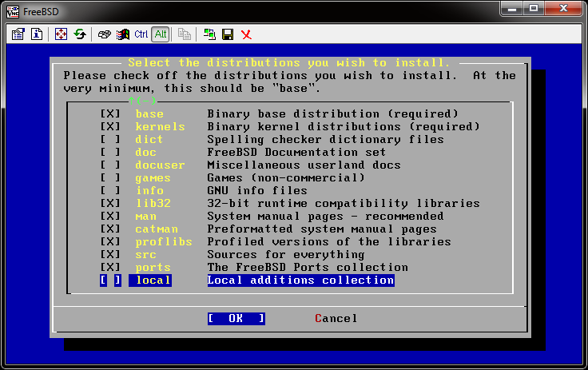The height and width of the screenshot is (370, 588).
Task: Click 'Local additions collection' highlighted description
Action: tap(300, 280)
